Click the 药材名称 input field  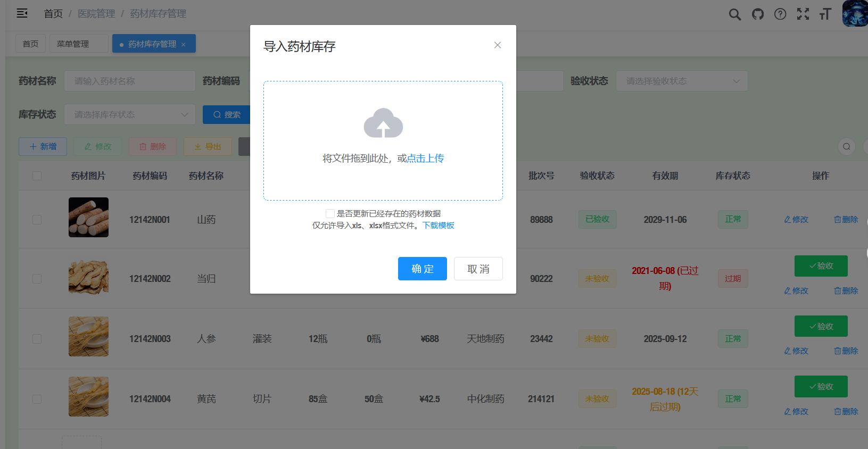click(x=129, y=81)
